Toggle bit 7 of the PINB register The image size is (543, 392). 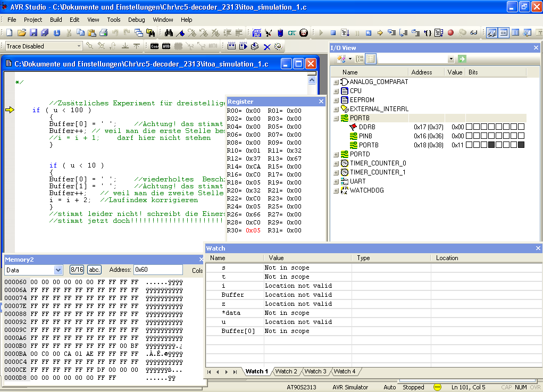tap(469, 136)
